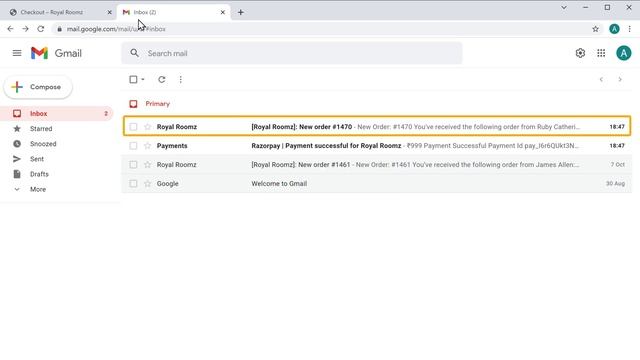Click the browser Back arrow
The image size is (640, 360).
(10, 29)
